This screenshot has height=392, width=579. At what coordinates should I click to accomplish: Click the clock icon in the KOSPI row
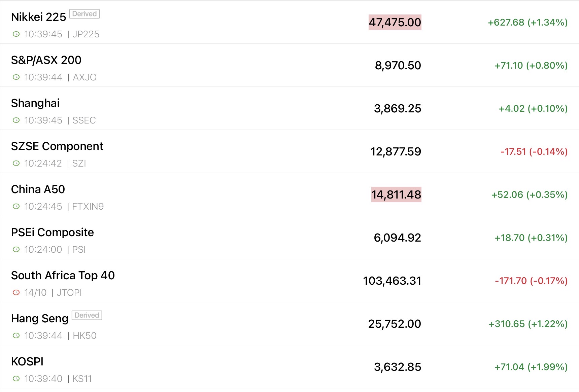pos(16,379)
